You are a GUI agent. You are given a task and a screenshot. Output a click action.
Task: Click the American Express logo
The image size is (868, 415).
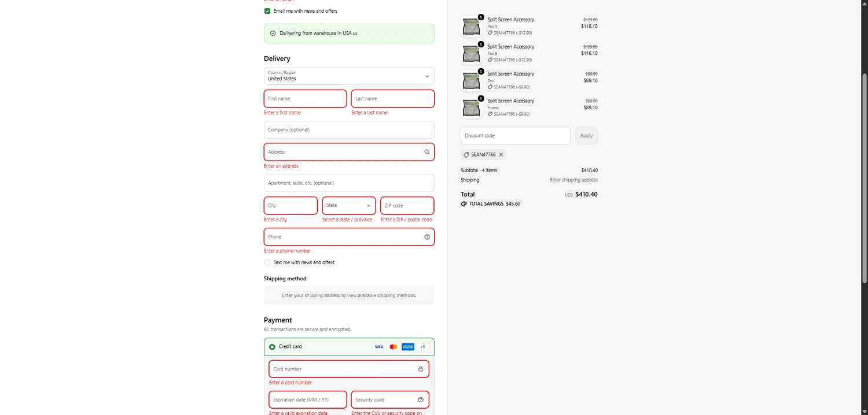point(408,347)
